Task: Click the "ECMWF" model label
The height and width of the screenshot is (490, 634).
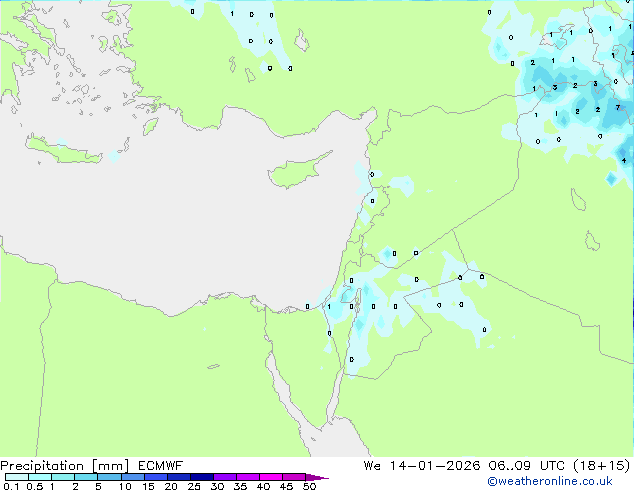Action: pos(161,466)
